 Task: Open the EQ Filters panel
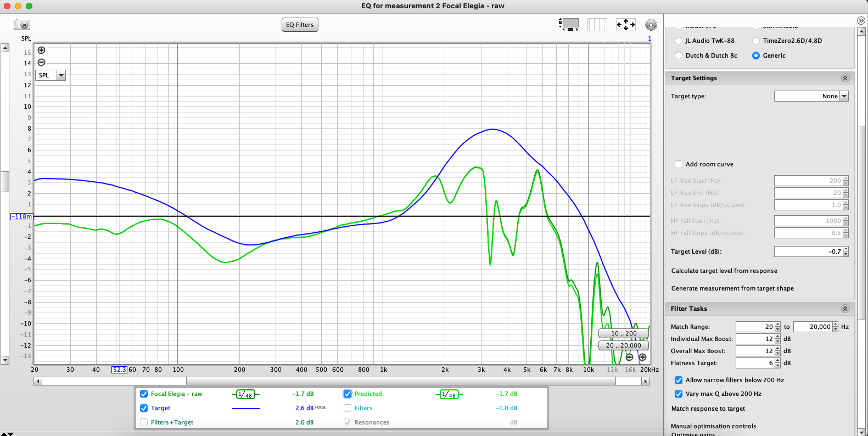(x=300, y=25)
